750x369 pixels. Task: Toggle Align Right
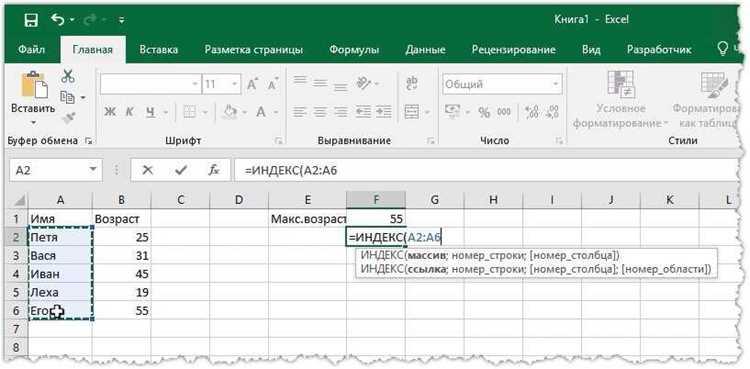coord(341,112)
